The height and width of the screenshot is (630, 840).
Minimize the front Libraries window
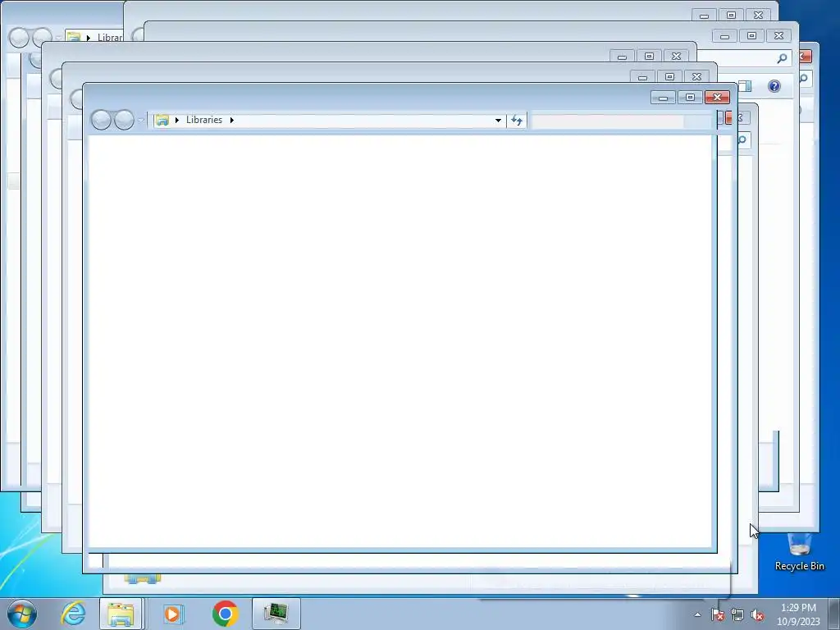point(663,97)
